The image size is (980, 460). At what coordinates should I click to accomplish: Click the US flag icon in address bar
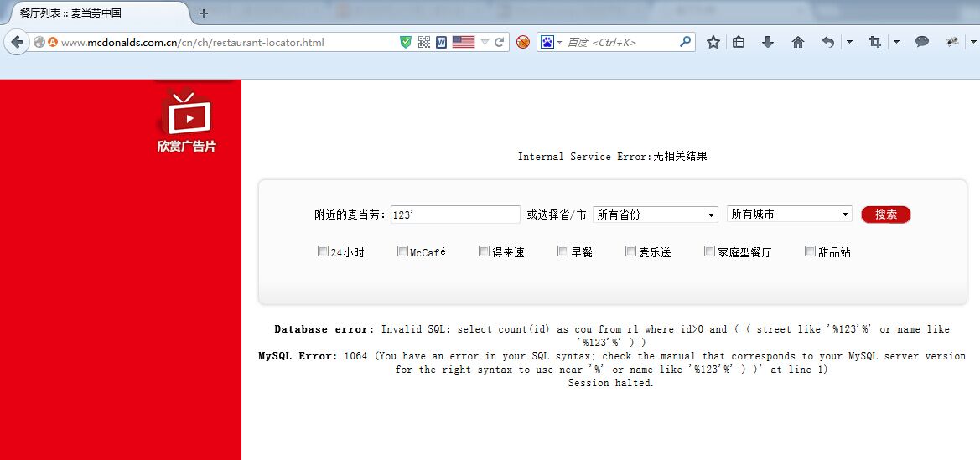pos(463,42)
